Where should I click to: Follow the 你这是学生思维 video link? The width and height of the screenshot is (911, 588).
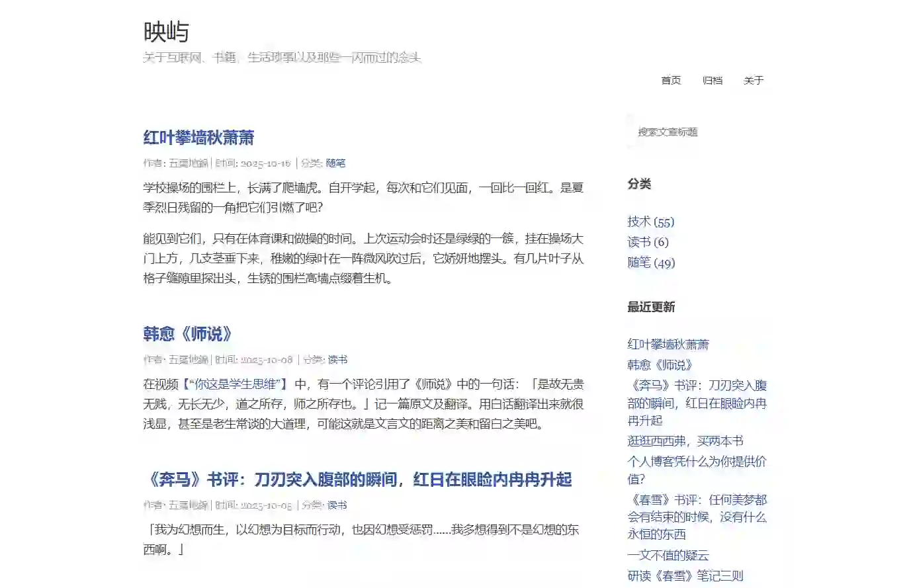pos(236,384)
